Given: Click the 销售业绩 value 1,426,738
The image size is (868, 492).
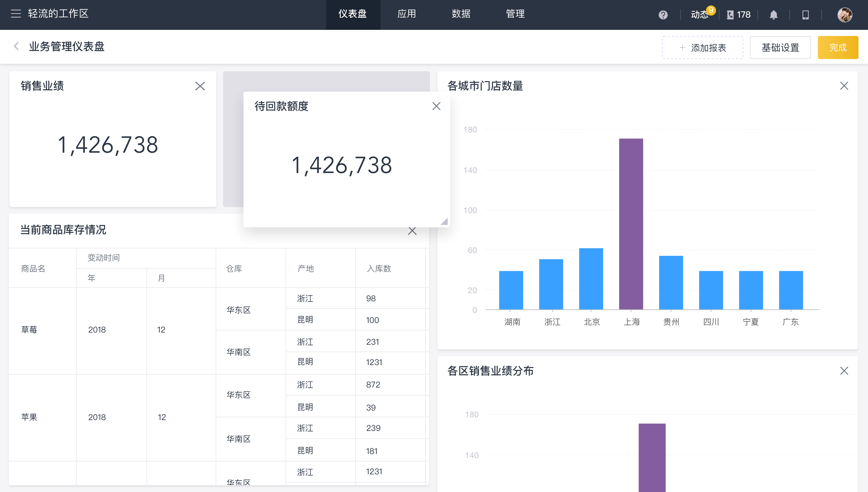Looking at the screenshot, I should (108, 145).
